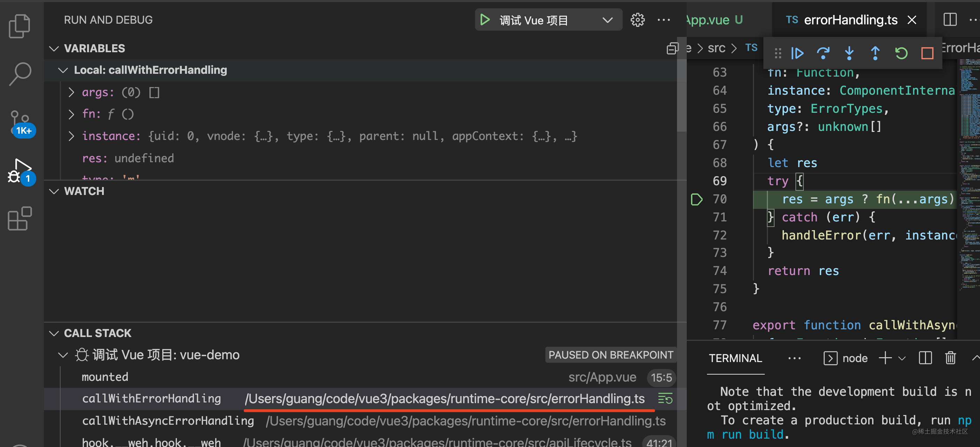Select the mounted call stack frame
The height and width of the screenshot is (447, 980).
(x=105, y=377)
